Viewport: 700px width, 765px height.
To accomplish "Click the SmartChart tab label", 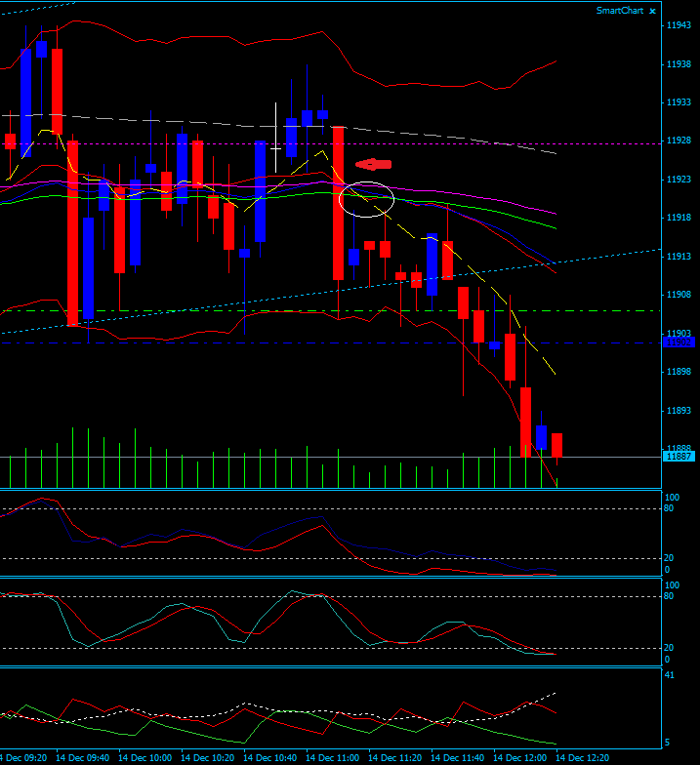I will 620,11.
